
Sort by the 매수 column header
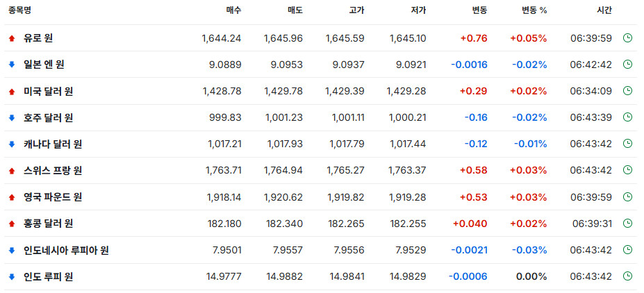[x=233, y=10]
